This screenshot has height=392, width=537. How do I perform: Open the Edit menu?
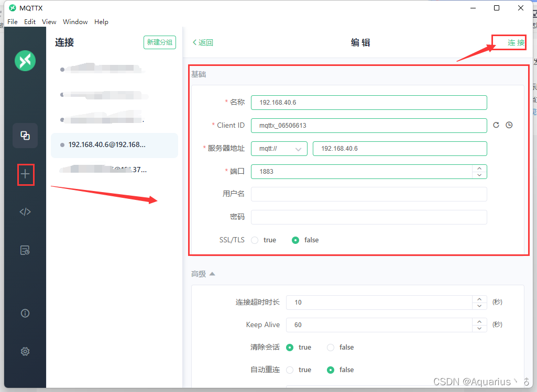[x=30, y=22]
